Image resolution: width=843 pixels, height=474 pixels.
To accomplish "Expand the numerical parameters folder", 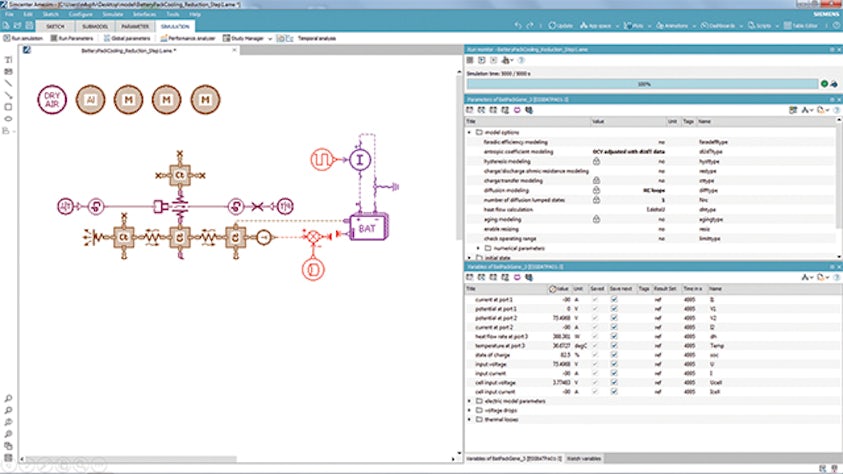I will 478,248.
